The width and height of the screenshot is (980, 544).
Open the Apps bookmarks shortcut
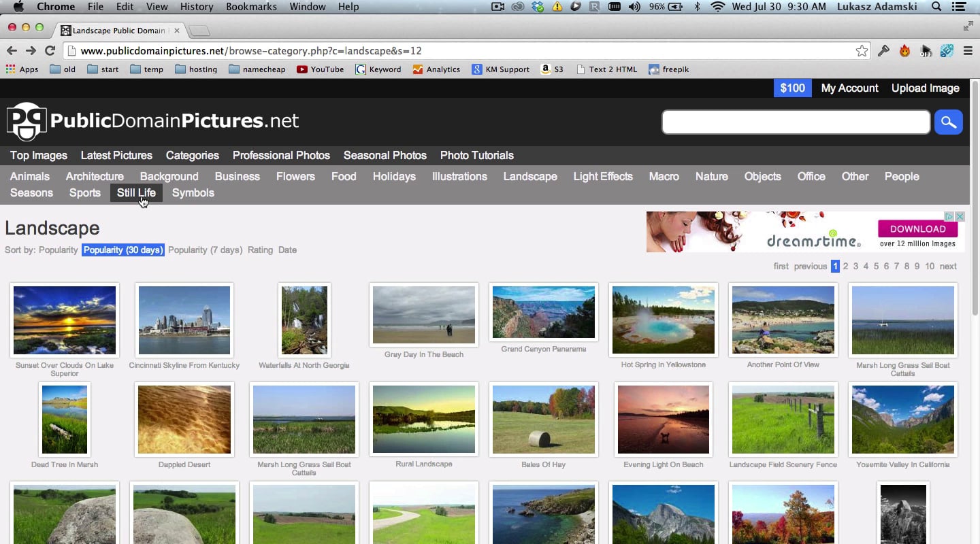click(22, 69)
